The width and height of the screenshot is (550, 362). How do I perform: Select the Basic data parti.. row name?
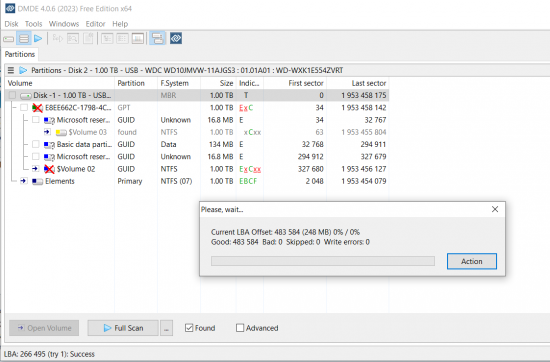point(84,145)
